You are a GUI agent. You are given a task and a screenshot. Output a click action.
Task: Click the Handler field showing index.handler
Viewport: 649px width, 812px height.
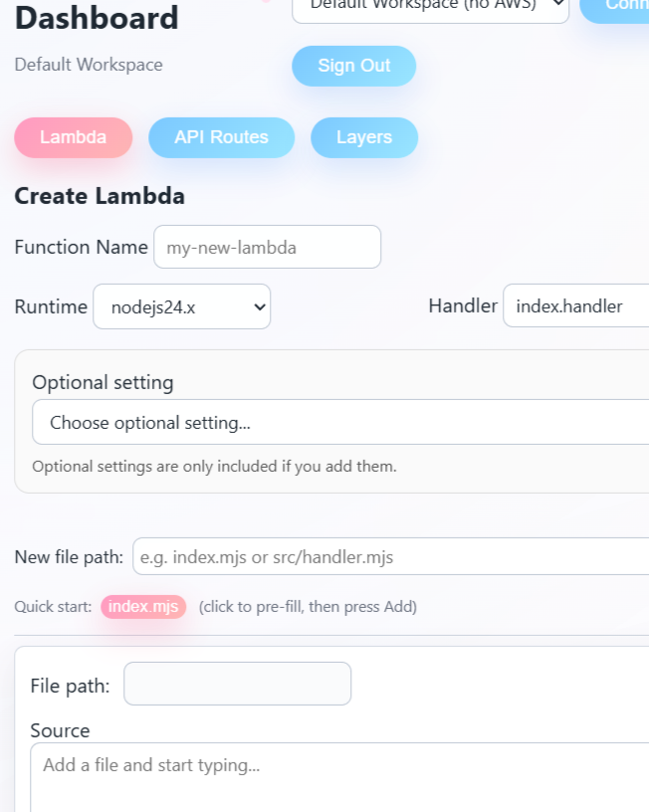pos(575,306)
